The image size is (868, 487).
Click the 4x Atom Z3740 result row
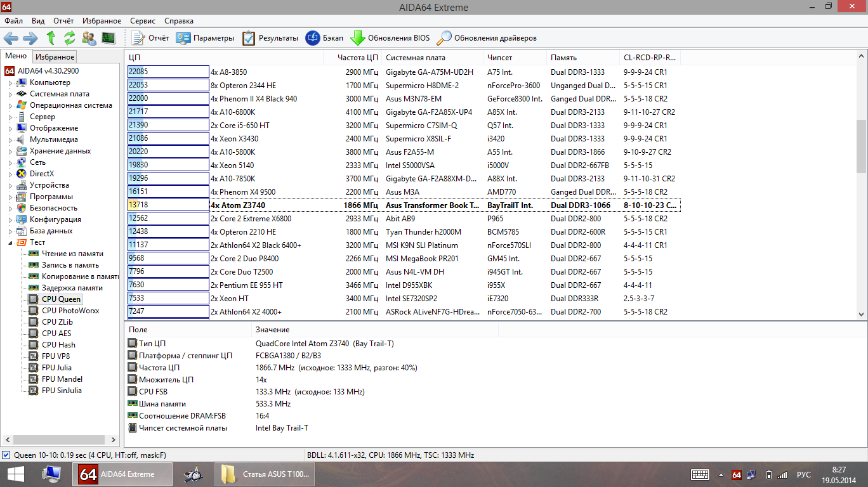[403, 205]
